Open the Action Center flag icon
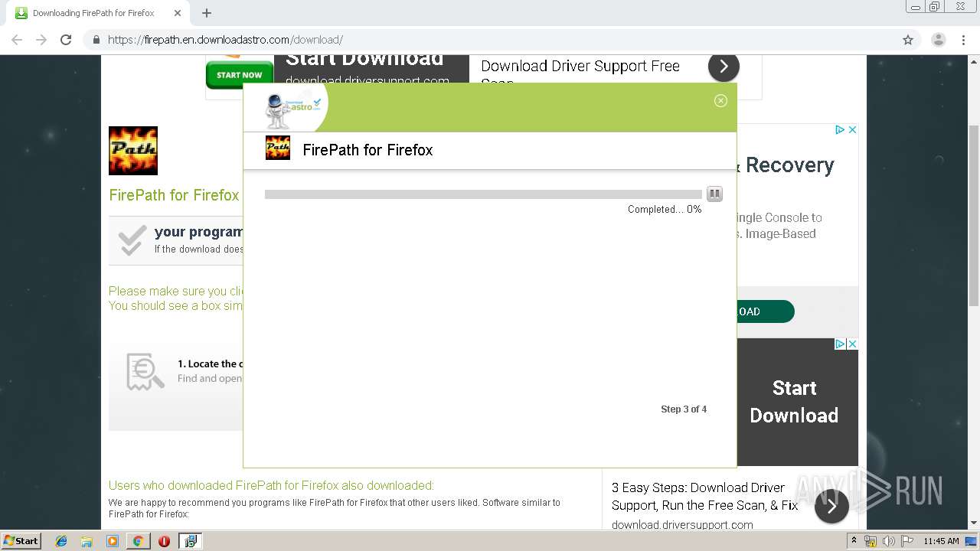The height and width of the screenshot is (551, 980). tap(907, 541)
